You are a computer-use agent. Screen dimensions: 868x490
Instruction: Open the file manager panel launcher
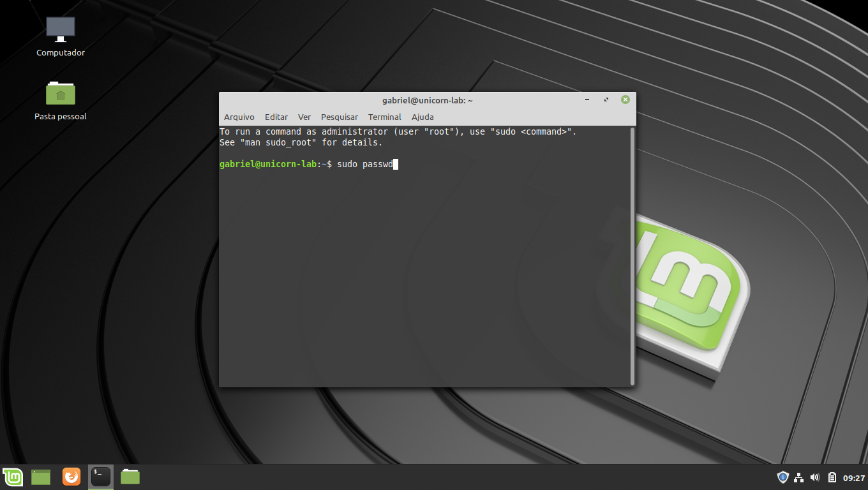130,477
